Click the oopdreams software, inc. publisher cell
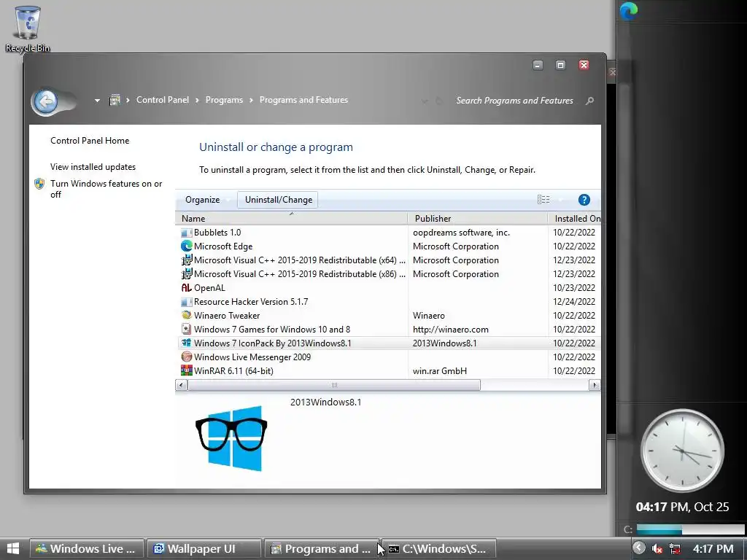This screenshot has height=560, width=747. pyautogui.click(x=461, y=233)
